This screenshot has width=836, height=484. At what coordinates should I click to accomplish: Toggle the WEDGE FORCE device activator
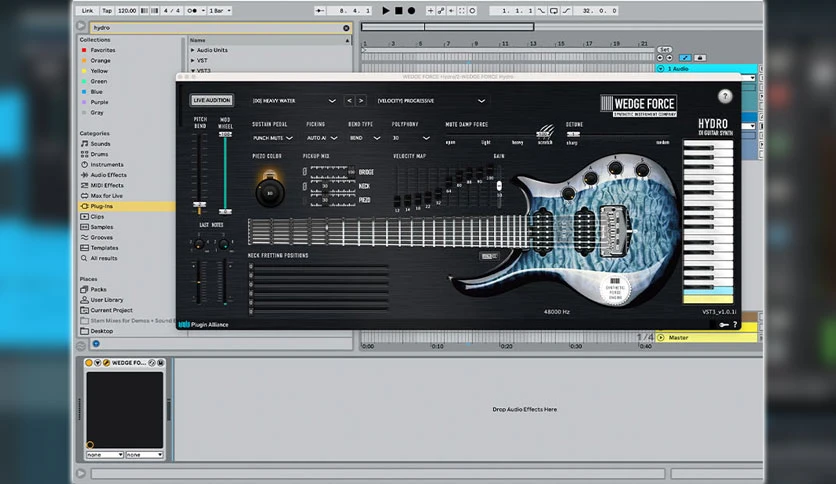pyautogui.click(x=89, y=363)
